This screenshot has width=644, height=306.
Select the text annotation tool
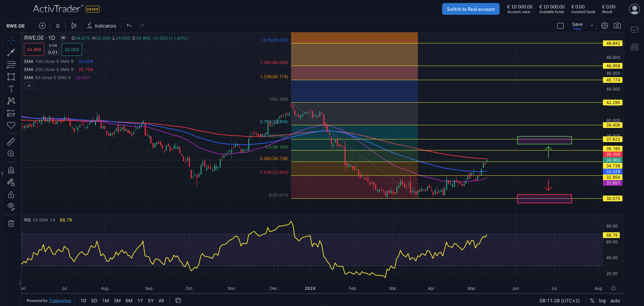[x=11, y=89]
